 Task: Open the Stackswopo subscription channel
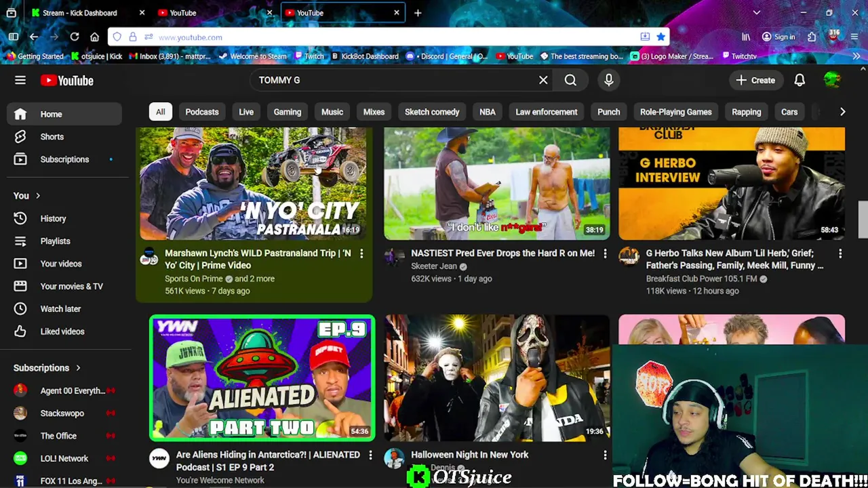click(64, 413)
